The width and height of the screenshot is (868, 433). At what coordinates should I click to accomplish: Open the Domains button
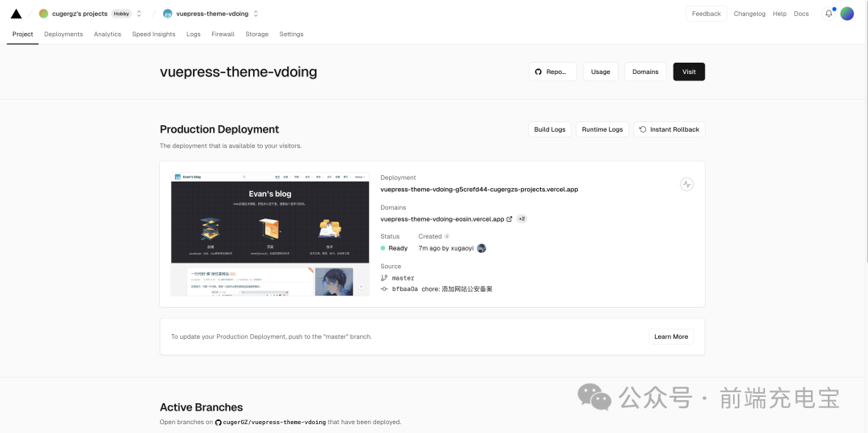point(645,71)
